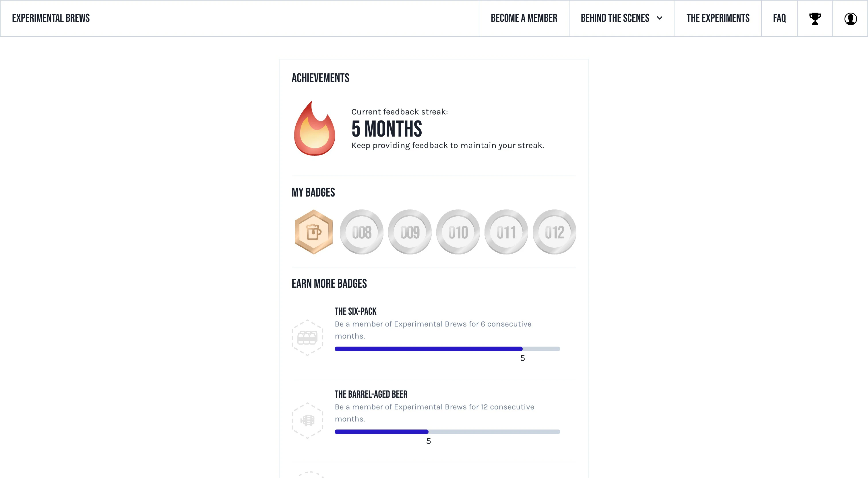Click the 012 badge at the end
The width and height of the screenshot is (868, 478).
(x=554, y=232)
